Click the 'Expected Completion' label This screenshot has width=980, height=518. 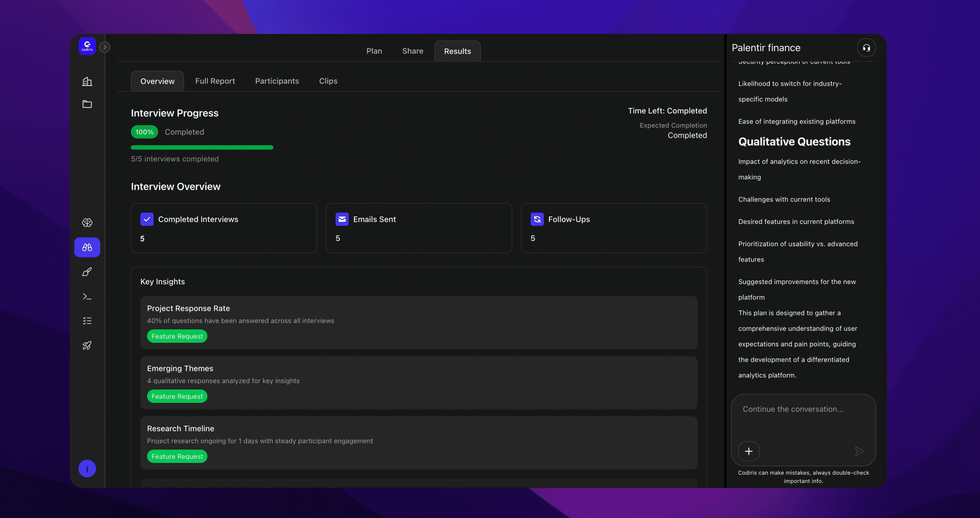coord(673,126)
